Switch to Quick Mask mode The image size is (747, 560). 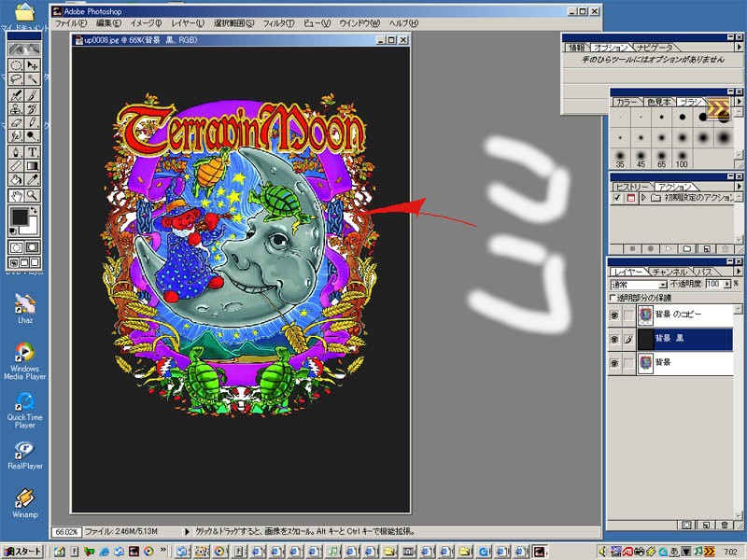(33, 247)
